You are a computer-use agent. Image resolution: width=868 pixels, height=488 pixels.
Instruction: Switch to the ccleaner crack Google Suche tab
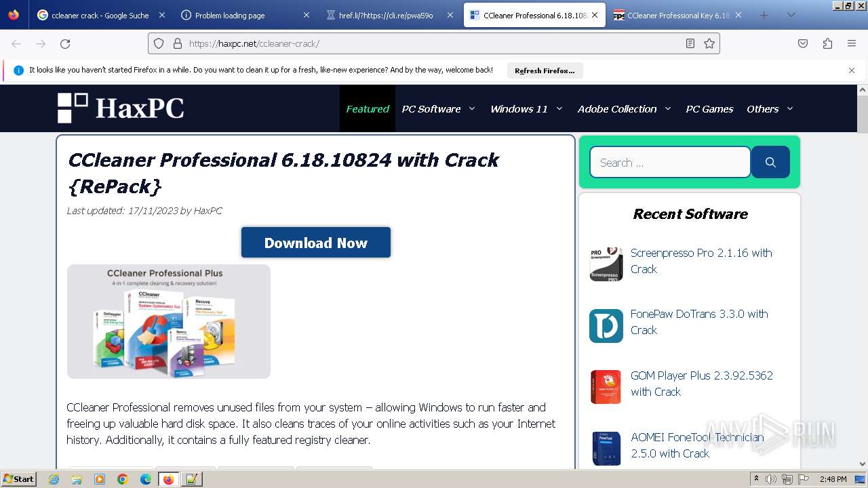100,15
